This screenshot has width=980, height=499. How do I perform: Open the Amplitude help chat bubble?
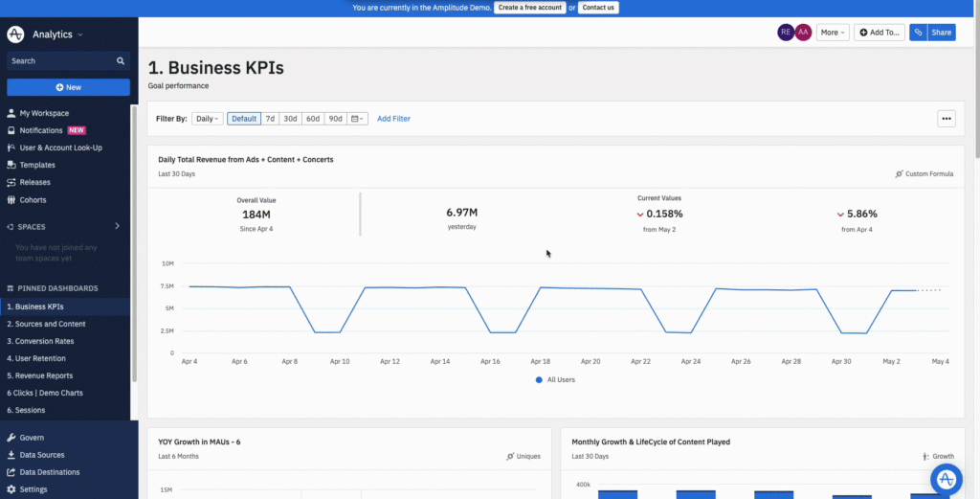[x=946, y=479]
